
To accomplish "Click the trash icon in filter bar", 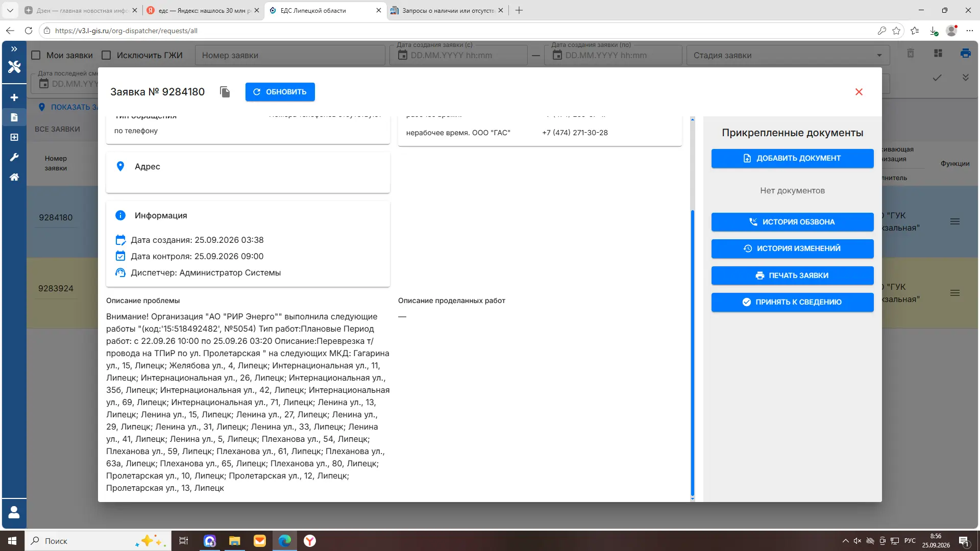I will (x=911, y=53).
